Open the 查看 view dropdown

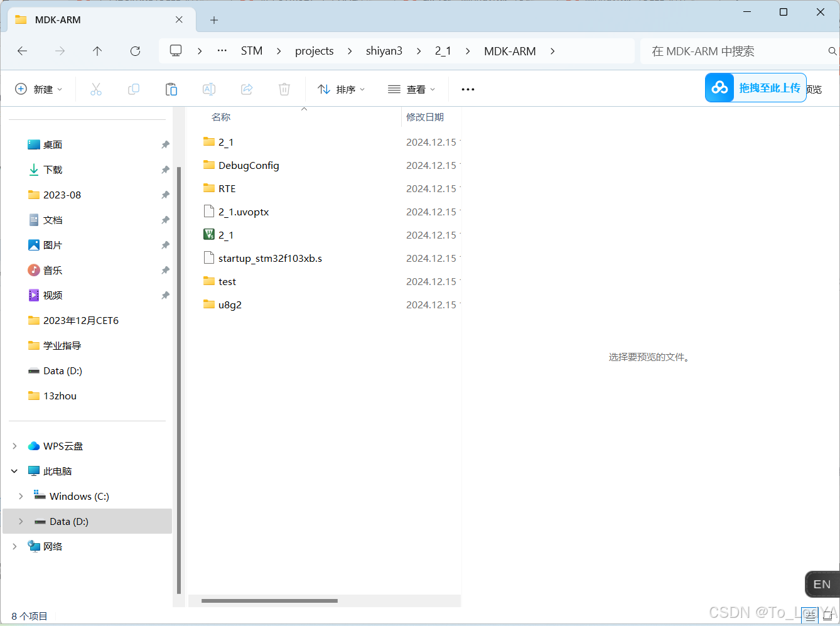click(411, 89)
